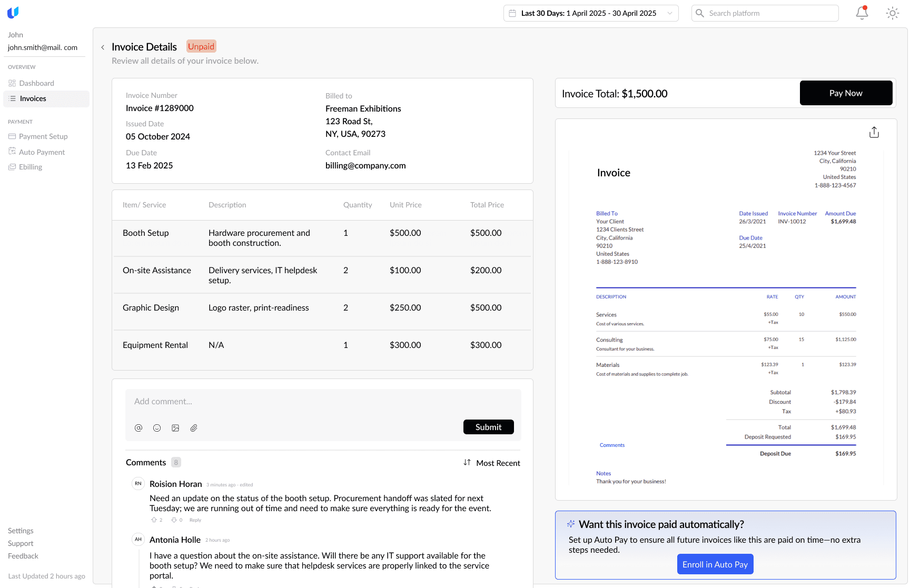Click the app logo in the top-left

[x=13, y=13]
